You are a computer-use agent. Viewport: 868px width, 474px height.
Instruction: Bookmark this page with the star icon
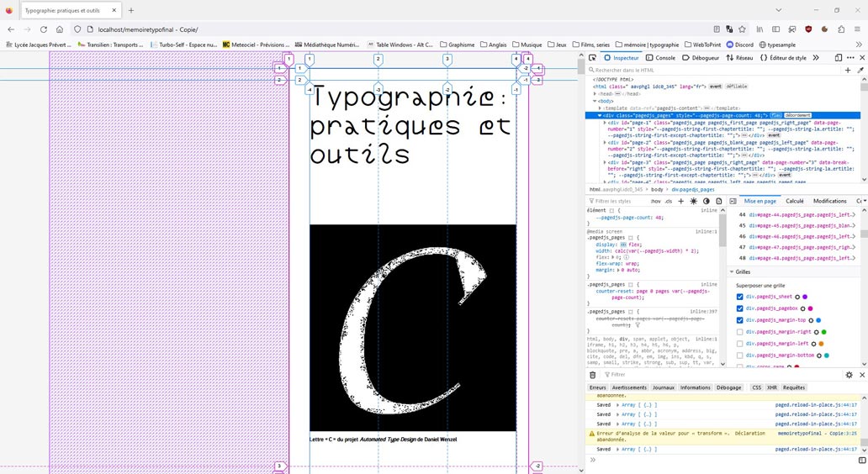(x=743, y=29)
